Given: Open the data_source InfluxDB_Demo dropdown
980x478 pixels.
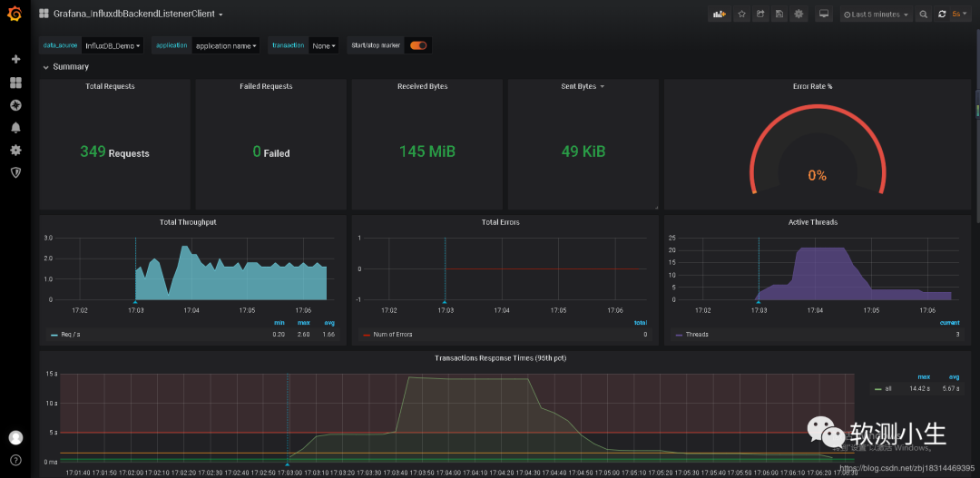Looking at the screenshot, I should pyautogui.click(x=113, y=45).
